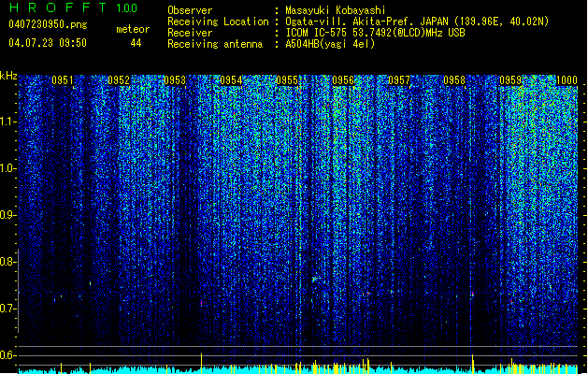Click the 0956 time marker
588x374 pixels.
pyautogui.click(x=343, y=80)
